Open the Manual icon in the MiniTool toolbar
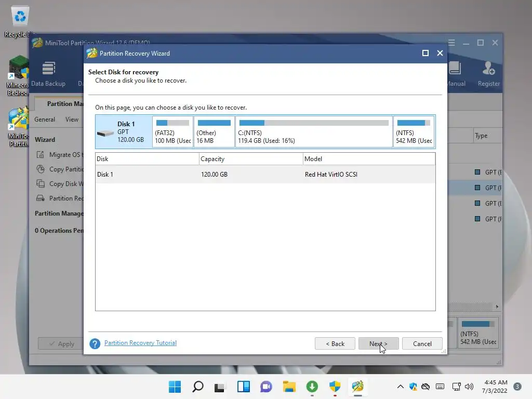Screen dimensions: 532x399 [456, 74]
